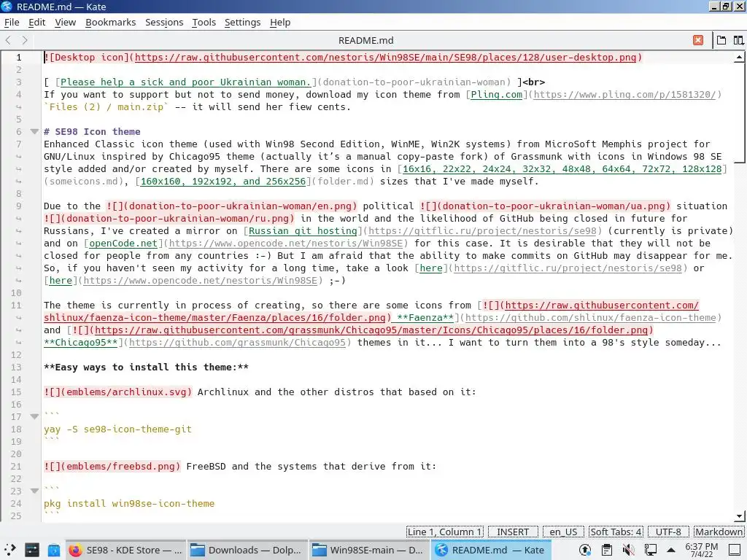Collapse the code block fold at line 23

pyautogui.click(x=34, y=491)
